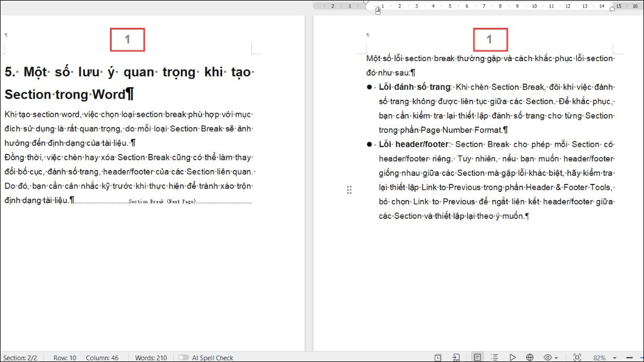This screenshot has width=644, height=362.
Task: Click the paragraph drag handle dots icon
Action: tap(349, 190)
